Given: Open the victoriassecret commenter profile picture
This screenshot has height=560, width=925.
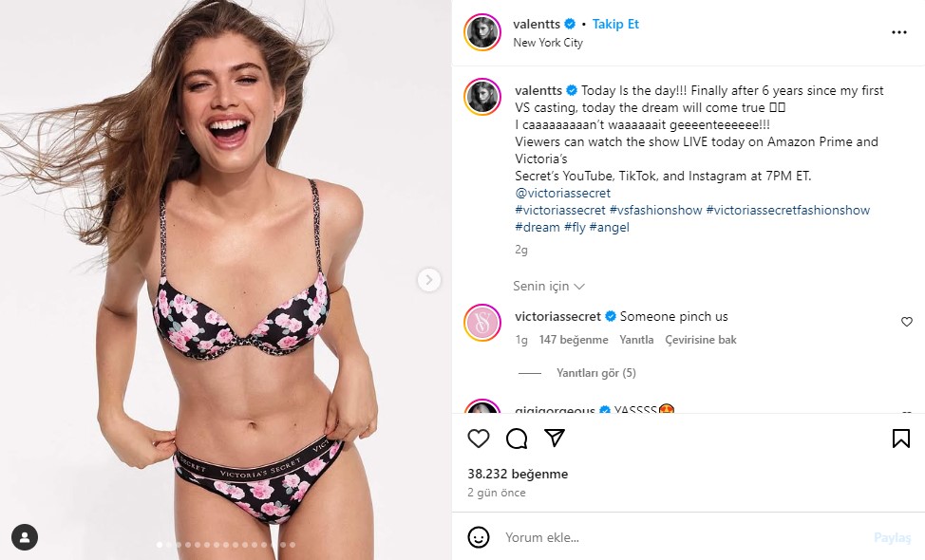Looking at the screenshot, I should [482, 323].
